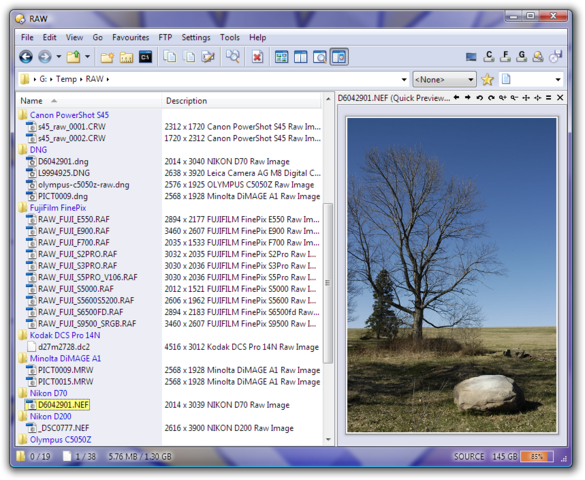Click the favourites star icon
Image resolution: width=585 pixels, height=480 pixels.
tap(487, 79)
